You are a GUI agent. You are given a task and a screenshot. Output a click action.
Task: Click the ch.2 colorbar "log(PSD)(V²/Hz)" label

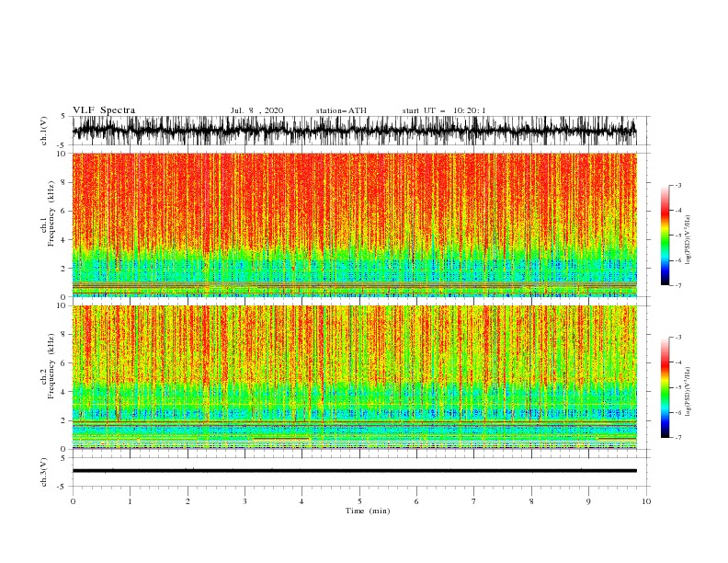pyautogui.click(x=688, y=392)
